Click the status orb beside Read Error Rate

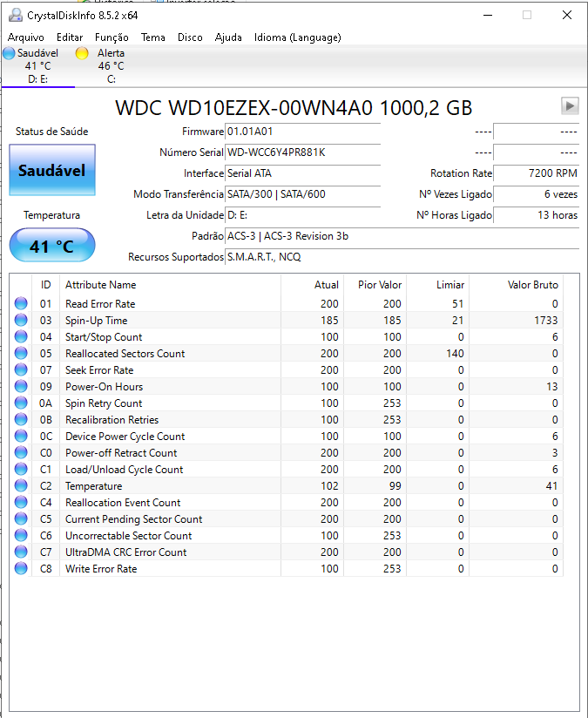point(21,303)
